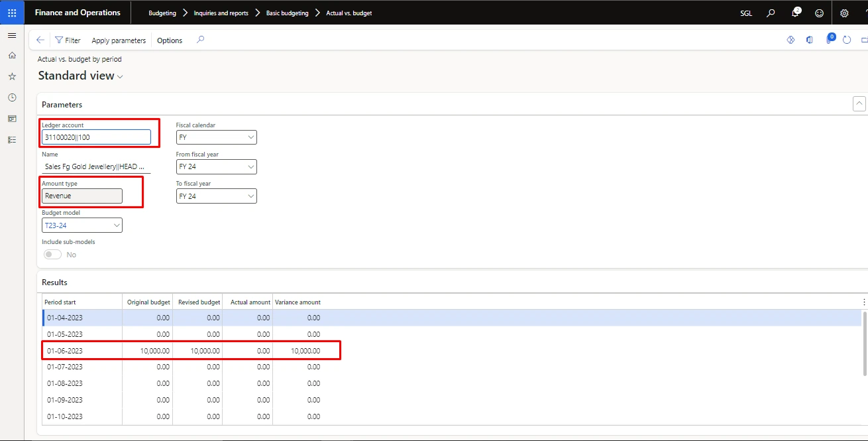This screenshot has height=441, width=868.
Task: Go to Home in left sidebar
Action: pyautogui.click(x=12, y=56)
